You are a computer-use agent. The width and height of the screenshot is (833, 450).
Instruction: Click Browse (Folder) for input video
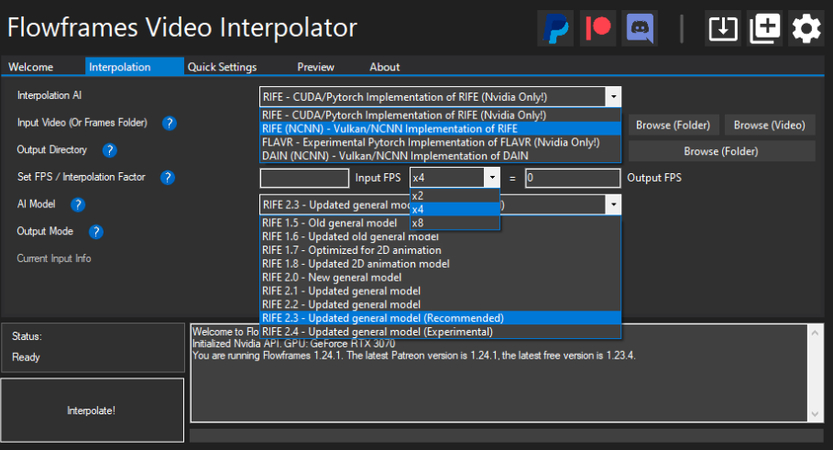point(673,125)
